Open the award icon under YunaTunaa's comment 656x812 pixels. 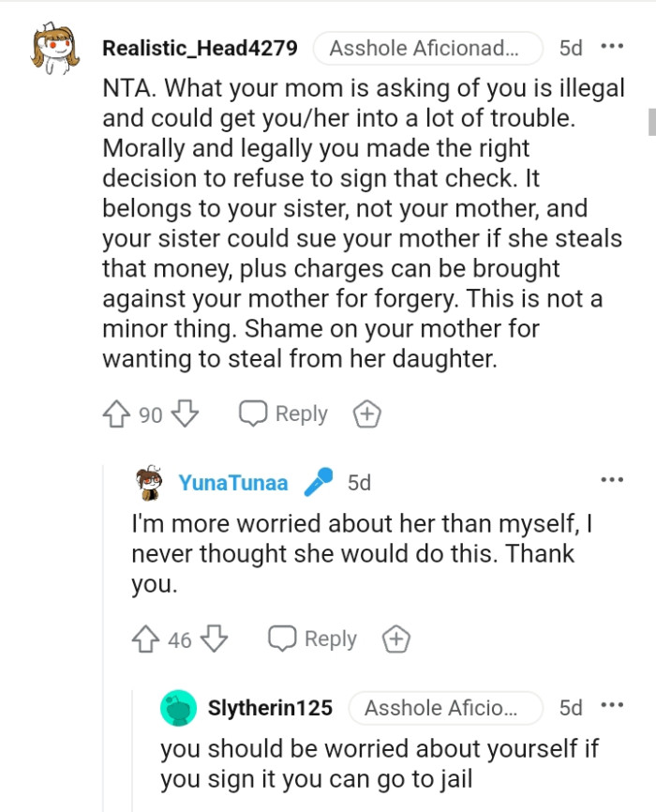[x=395, y=639]
